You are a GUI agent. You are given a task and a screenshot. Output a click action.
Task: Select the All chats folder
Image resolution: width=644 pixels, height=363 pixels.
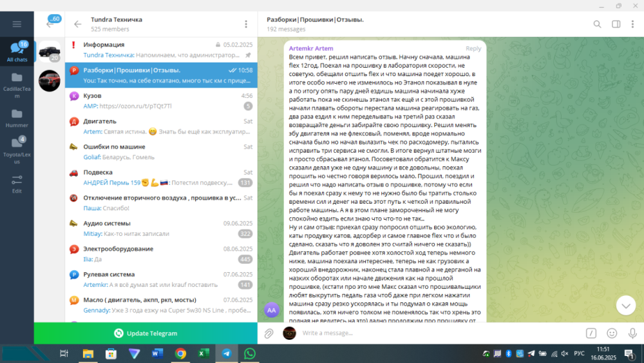17,52
